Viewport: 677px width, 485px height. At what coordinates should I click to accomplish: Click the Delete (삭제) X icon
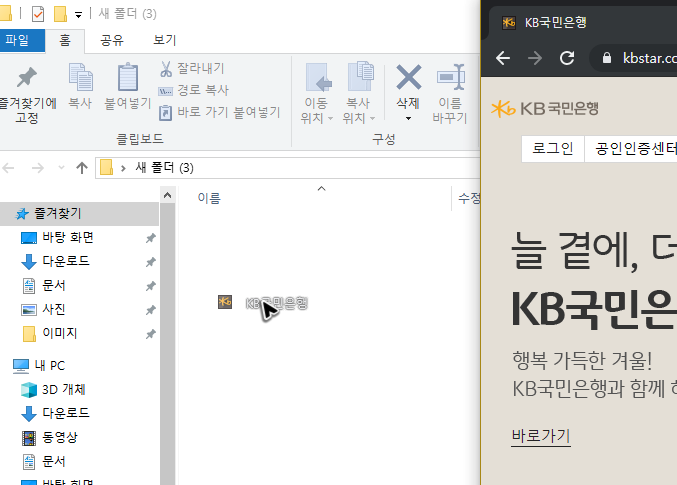coord(408,77)
